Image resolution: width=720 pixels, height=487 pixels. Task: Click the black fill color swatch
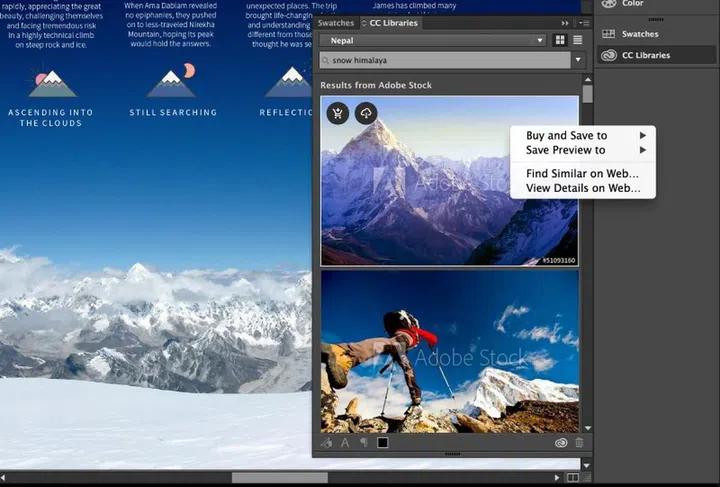pos(383,443)
